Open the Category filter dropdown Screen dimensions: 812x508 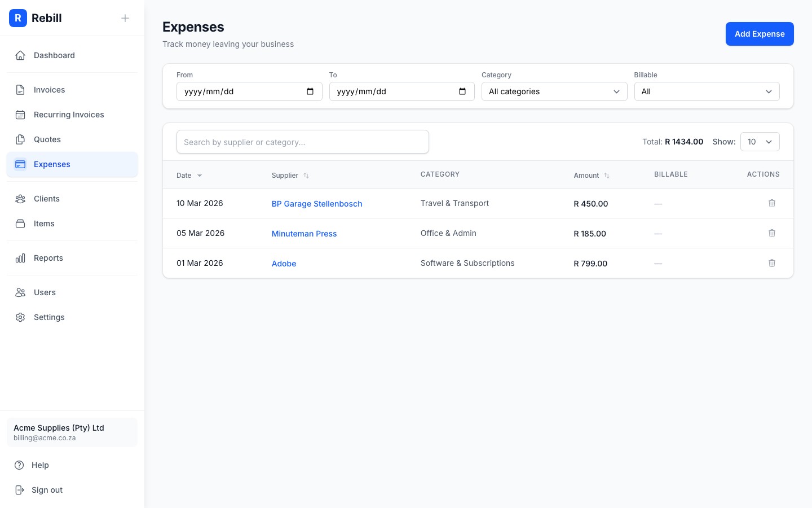pyautogui.click(x=554, y=91)
